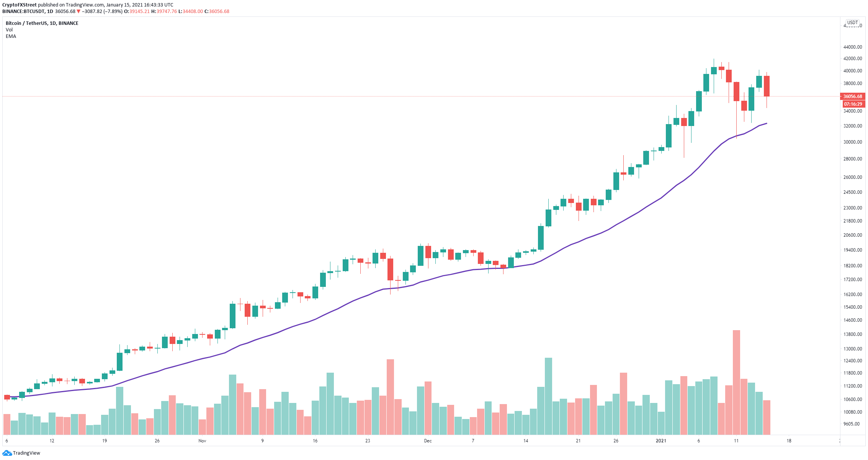Screen dimensions: 868x460
Task: Click the 40000.00 price axis label
Action: [853, 71]
